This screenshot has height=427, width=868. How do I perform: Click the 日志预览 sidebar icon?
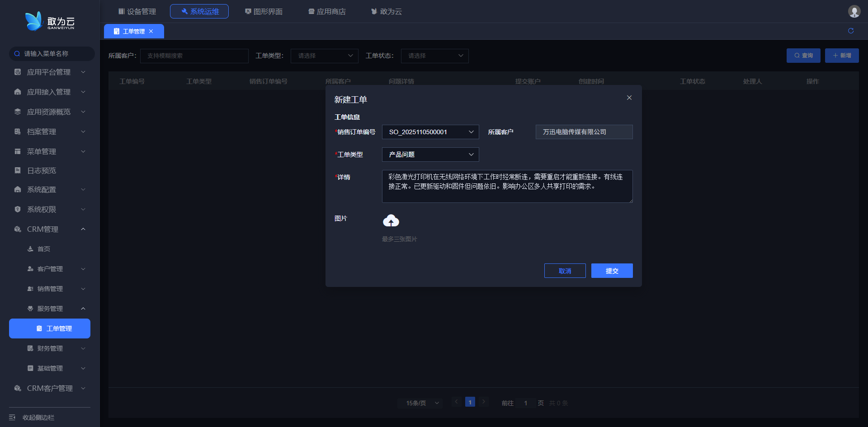(x=18, y=170)
